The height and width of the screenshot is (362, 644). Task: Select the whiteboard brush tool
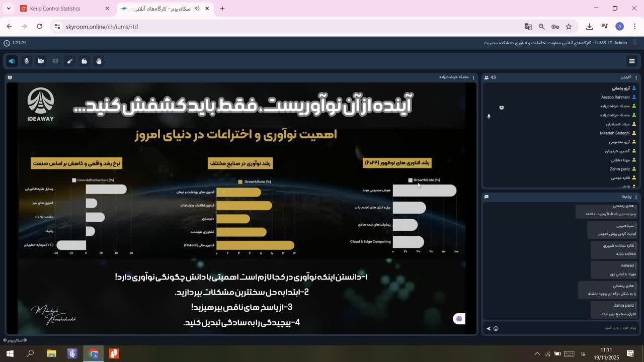point(70,61)
